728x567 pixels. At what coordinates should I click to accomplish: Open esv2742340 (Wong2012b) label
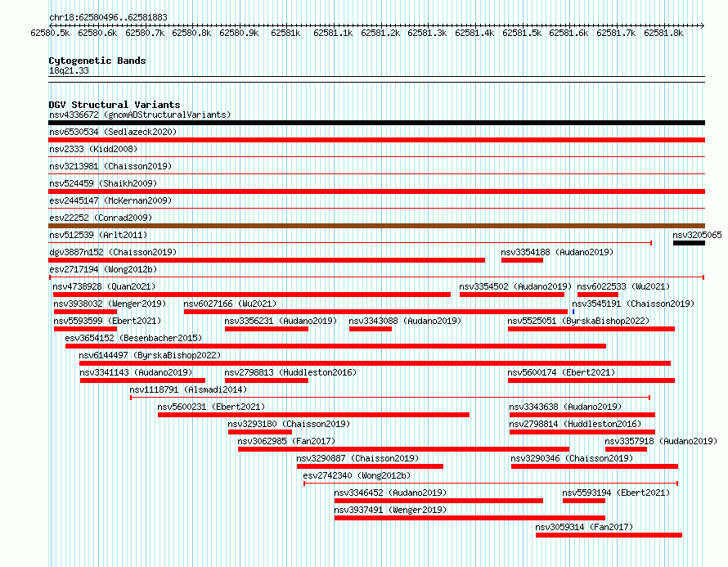coord(357,475)
